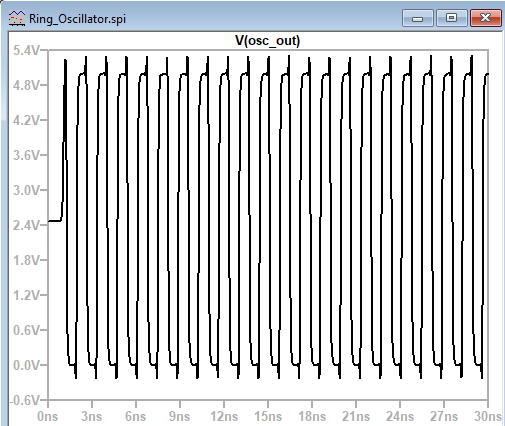Screen dimensions: 505x426
Task: Click the 5.4V label on vertical axis
Action: [26, 51]
